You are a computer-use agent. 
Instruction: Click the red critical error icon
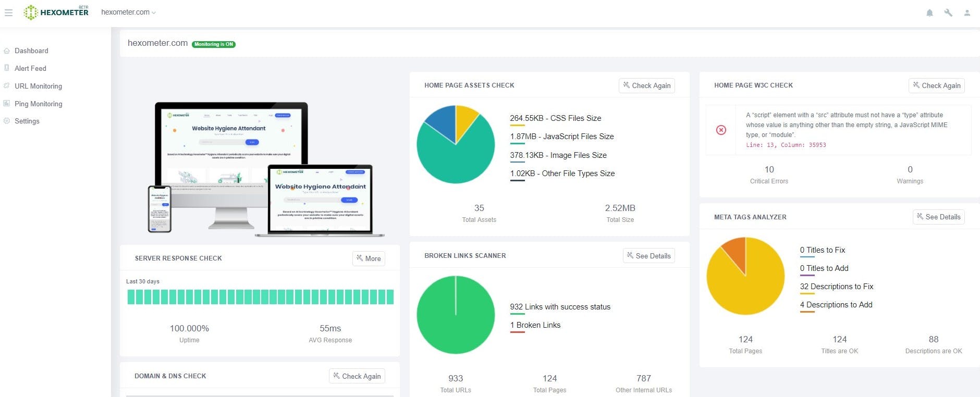pyautogui.click(x=721, y=130)
